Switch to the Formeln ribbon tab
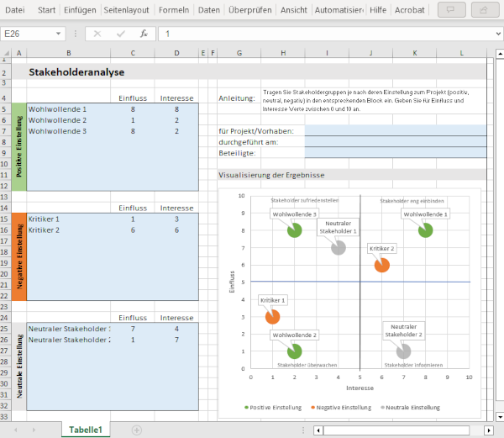 tap(174, 10)
